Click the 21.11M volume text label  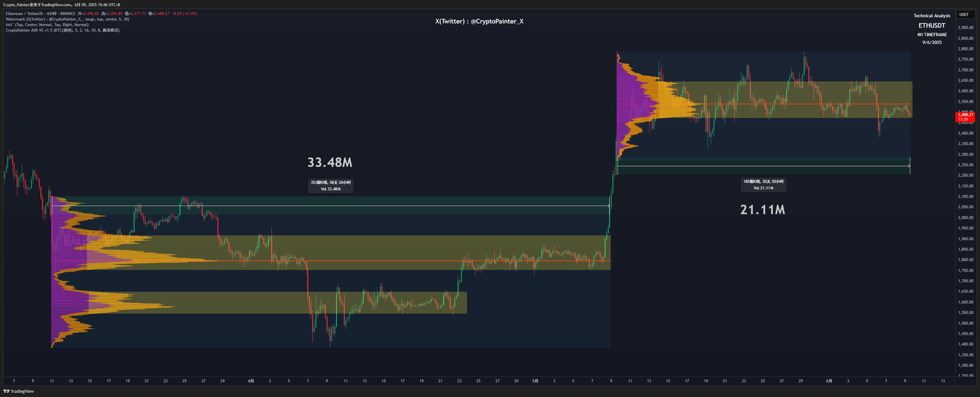pyautogui.click(x=762, y=210)
